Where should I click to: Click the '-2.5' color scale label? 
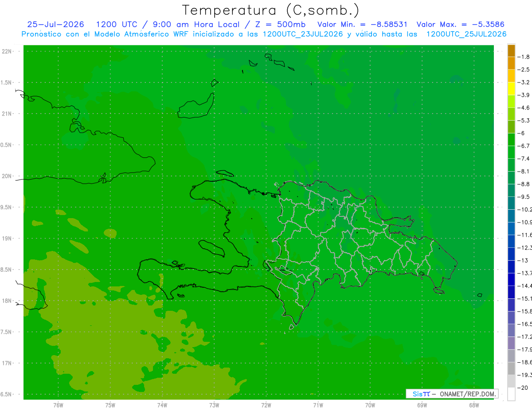(524, 70)
